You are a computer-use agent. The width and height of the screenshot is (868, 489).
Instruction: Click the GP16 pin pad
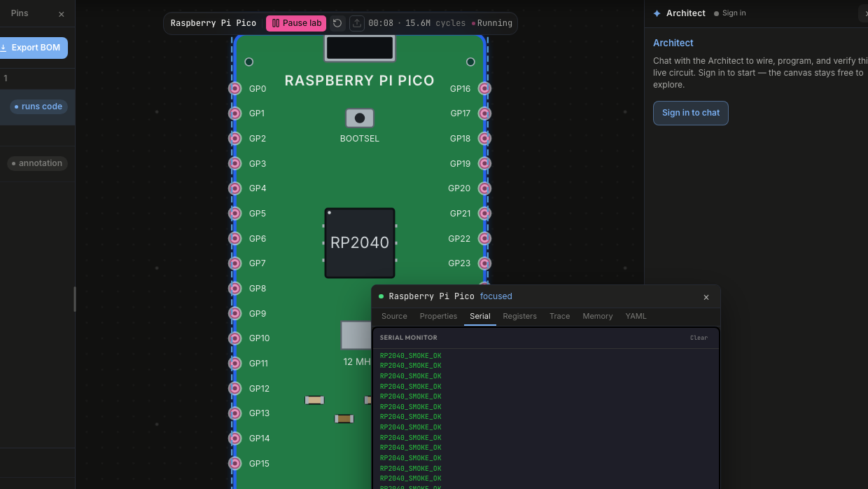click(484, 88)
